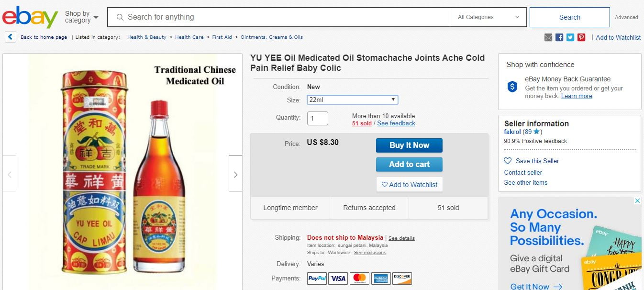Click the eBay logo
The height and width of the screenshot is (290, 644).
(30, 17)
